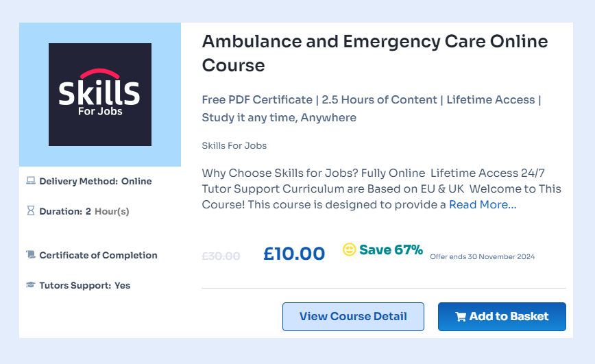Click the smiley face icon next to Save 67%
This screenshot has width=595, height=364.
349,250
